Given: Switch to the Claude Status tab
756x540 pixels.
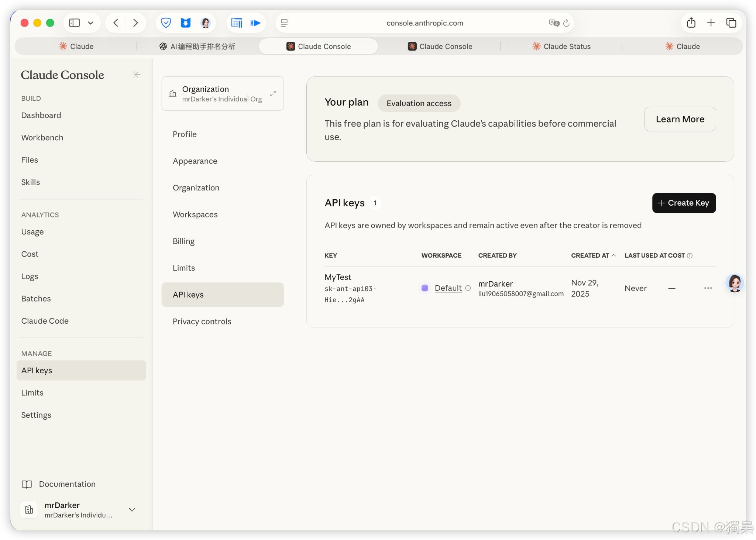Looking at the screenshot, I should (x=561, y=47).
